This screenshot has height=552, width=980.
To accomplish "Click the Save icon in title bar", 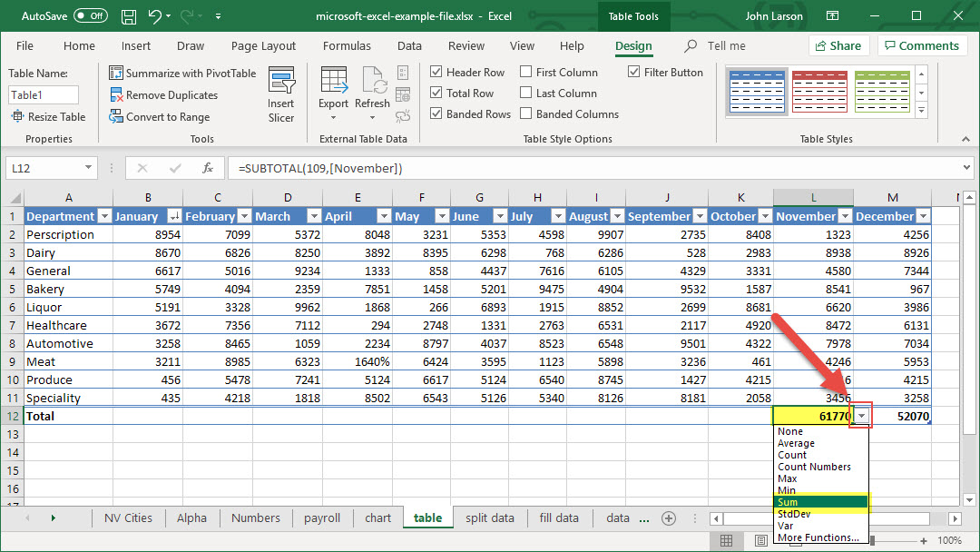I will coord(129,16).
